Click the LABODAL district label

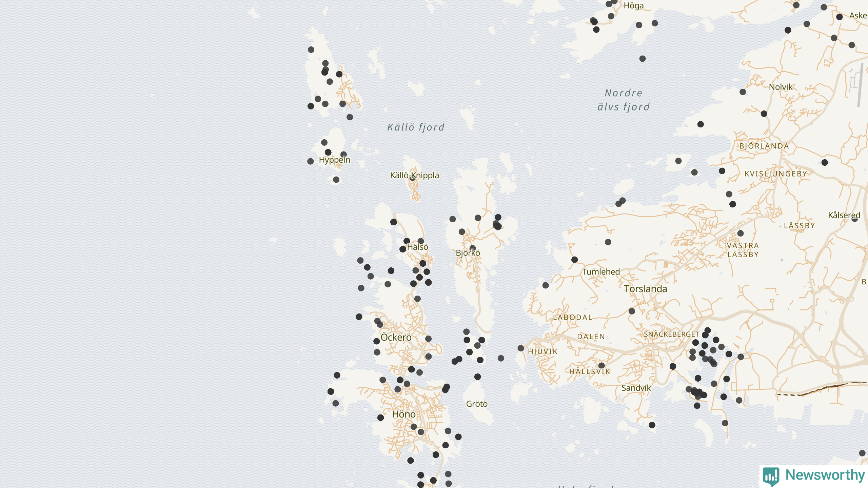point(573,318)
